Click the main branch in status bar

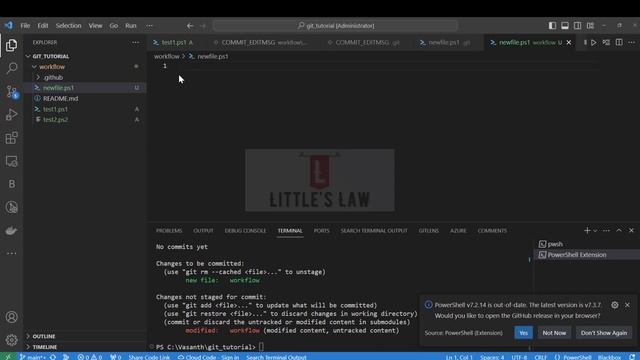pyautogui.click(x=32, y=357)
